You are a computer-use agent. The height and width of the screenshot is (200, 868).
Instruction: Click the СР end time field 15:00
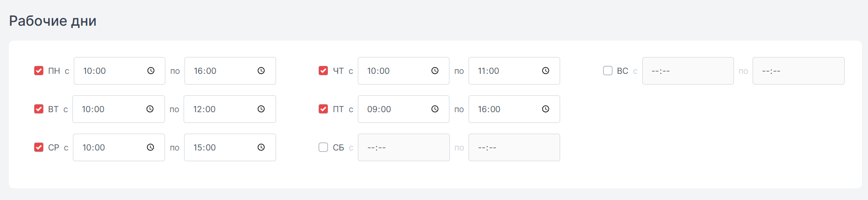(x=230, y=147)
